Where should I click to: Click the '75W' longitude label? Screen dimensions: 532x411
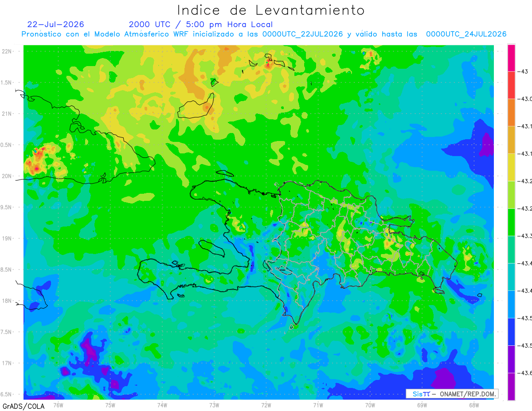pyautogui.click(x=110, y=405)
